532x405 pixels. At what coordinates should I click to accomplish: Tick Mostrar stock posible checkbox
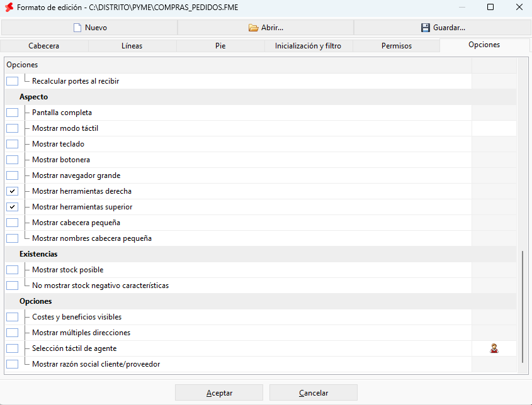(x=12, y=270)
